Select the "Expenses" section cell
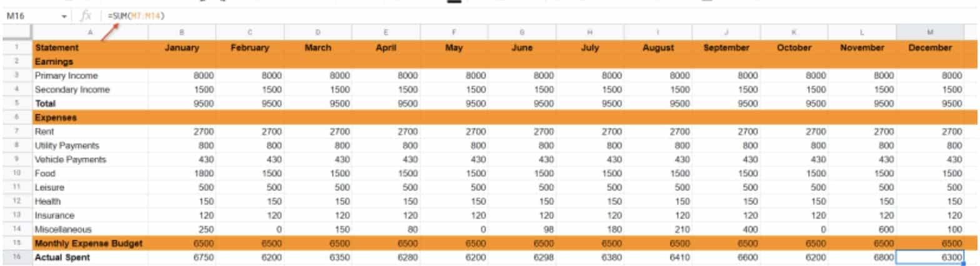980x266 pixels. click(x=90, y=117)
